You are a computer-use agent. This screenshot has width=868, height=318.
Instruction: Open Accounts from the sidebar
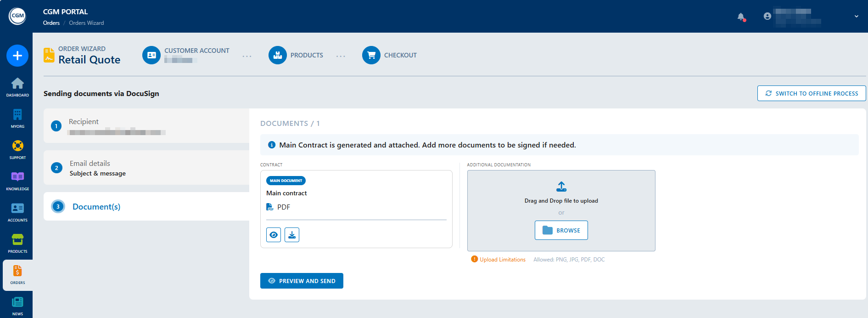(17, 212)
